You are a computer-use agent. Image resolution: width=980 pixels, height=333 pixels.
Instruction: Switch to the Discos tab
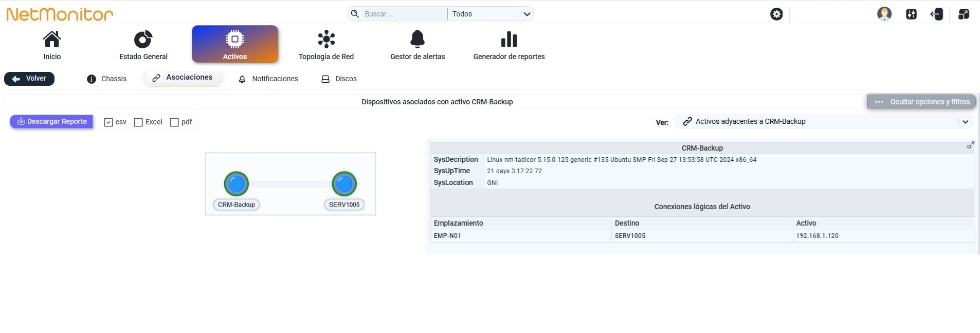pos(339,79)
